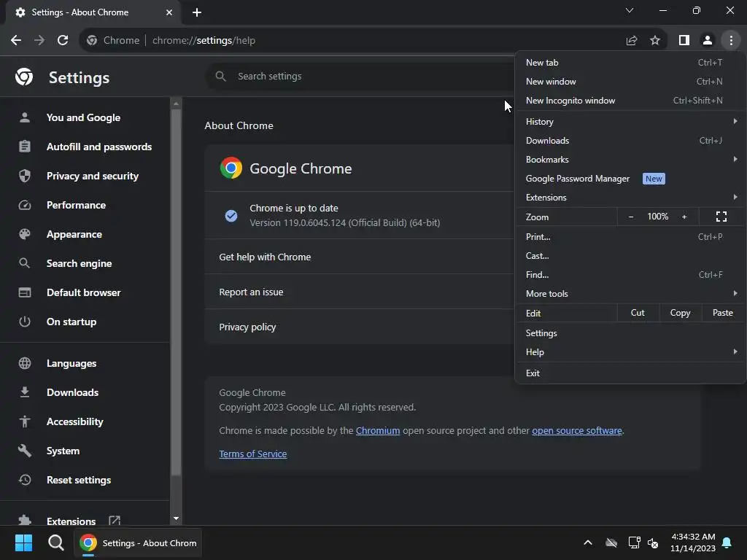Bookmark this tab with the star icon
Screen dimensions: 747x560
[x=655, y=41]
